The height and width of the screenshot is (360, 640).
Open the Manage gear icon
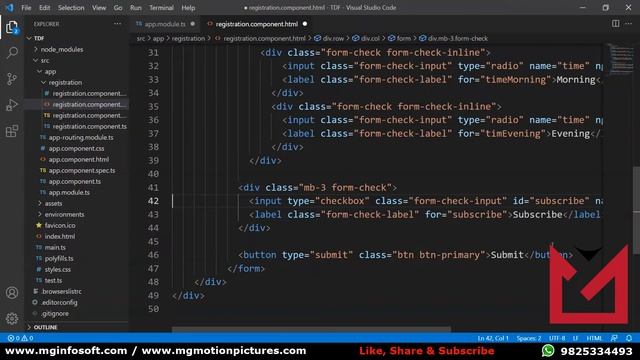pyautogui.click(x=12, y=318)
